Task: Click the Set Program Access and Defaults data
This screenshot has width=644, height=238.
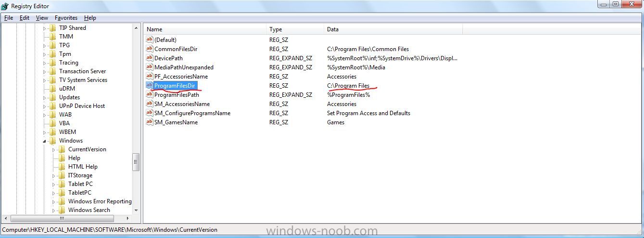Action: click(368, 113)
